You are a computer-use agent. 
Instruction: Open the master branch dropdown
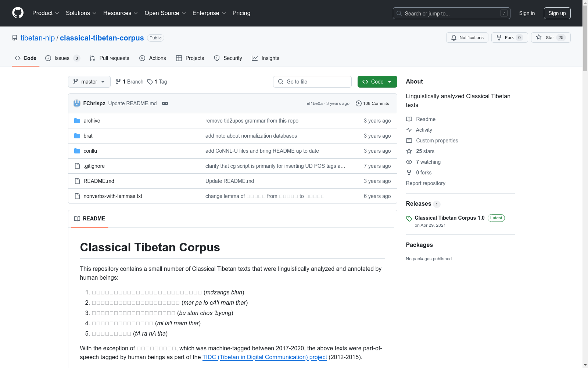click(x=89, y=82)
